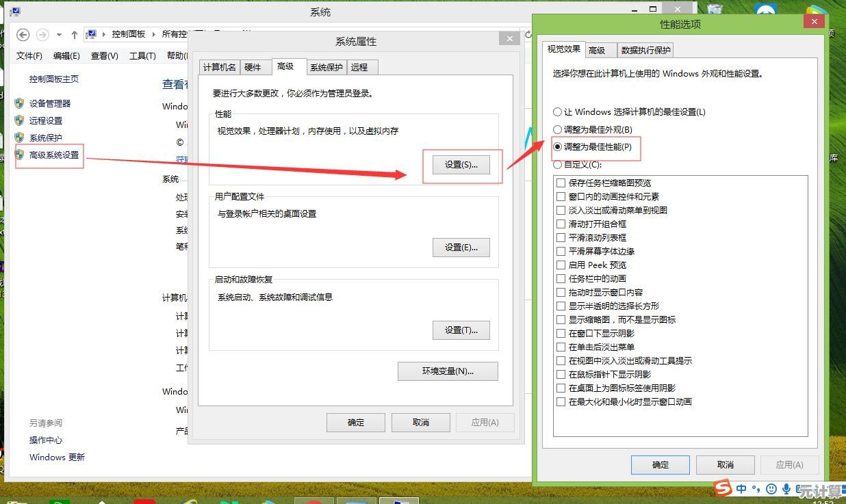Expand the breadcrumb arrow after 控制面板
This screenshot has height=504, width=846.
(154, 34)
